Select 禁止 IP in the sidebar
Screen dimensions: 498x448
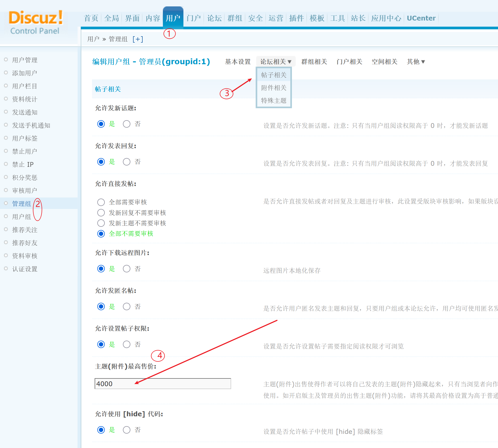pyautogui.click(x=23, y=164)
